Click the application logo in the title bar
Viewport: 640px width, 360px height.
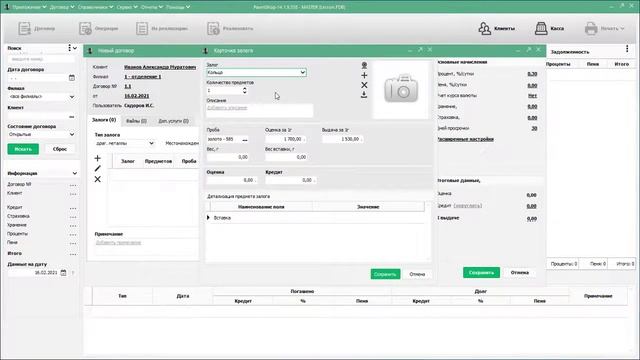click(7, 7)
